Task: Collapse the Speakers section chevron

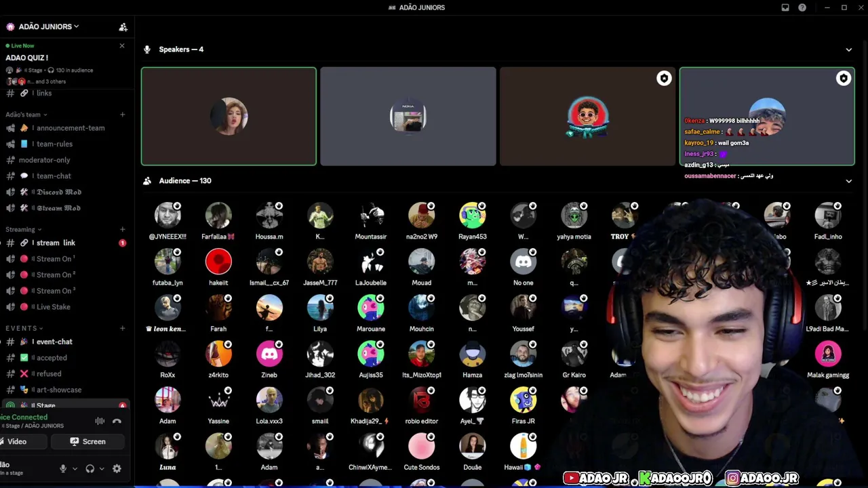Action: click(848, 49)
